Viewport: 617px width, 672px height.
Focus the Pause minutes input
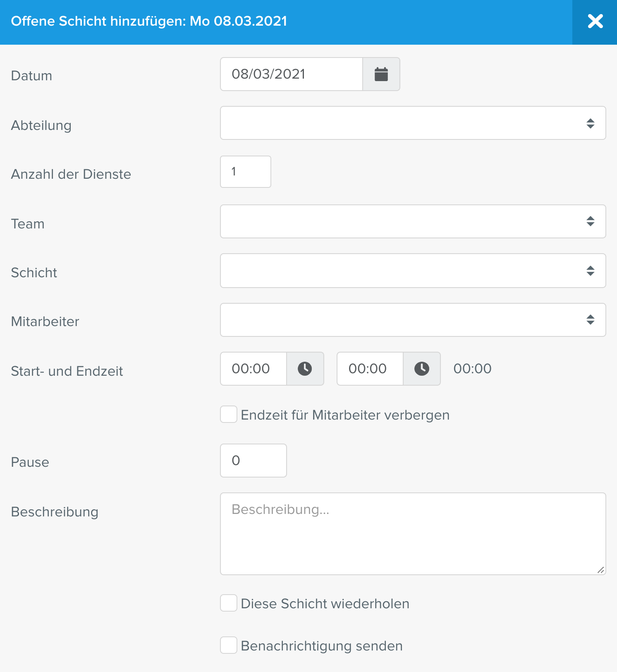click(253, 461)
